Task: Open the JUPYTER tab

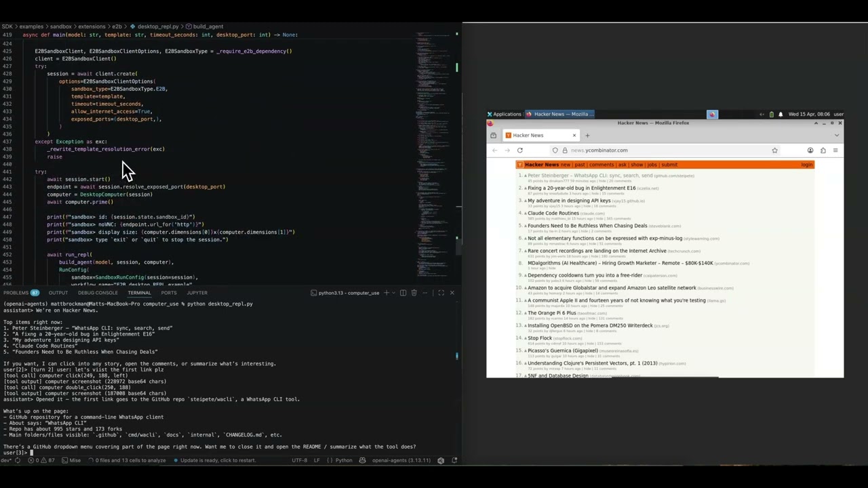Action: (x=197, y=293)
